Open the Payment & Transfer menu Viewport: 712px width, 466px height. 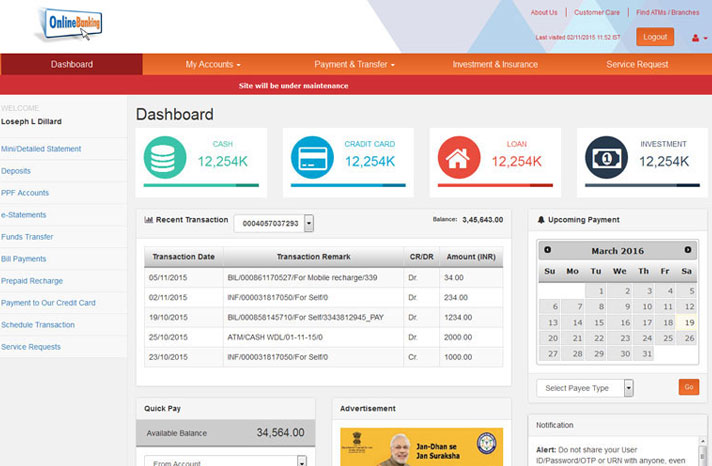coord(355,64)
